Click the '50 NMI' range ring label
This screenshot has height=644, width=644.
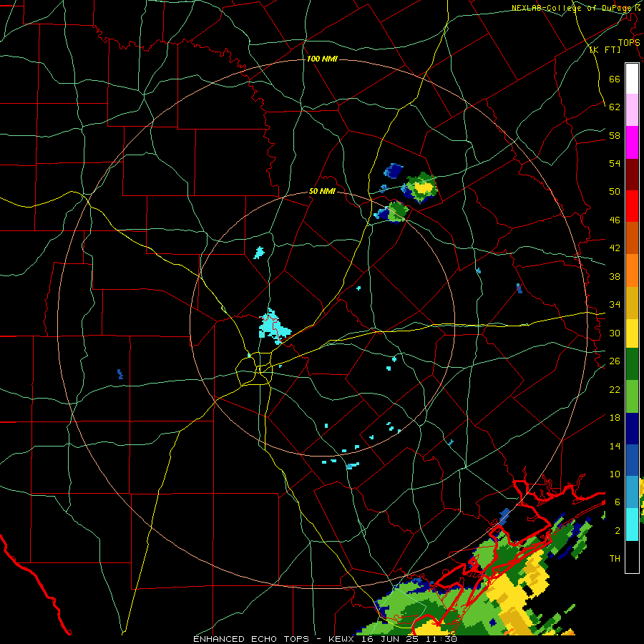click(322, 191)
